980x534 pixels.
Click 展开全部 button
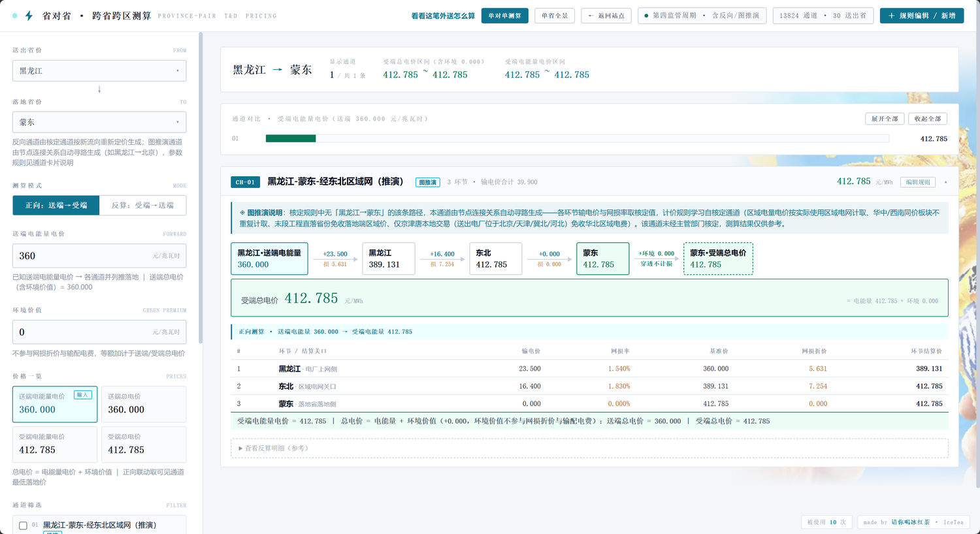885,119
